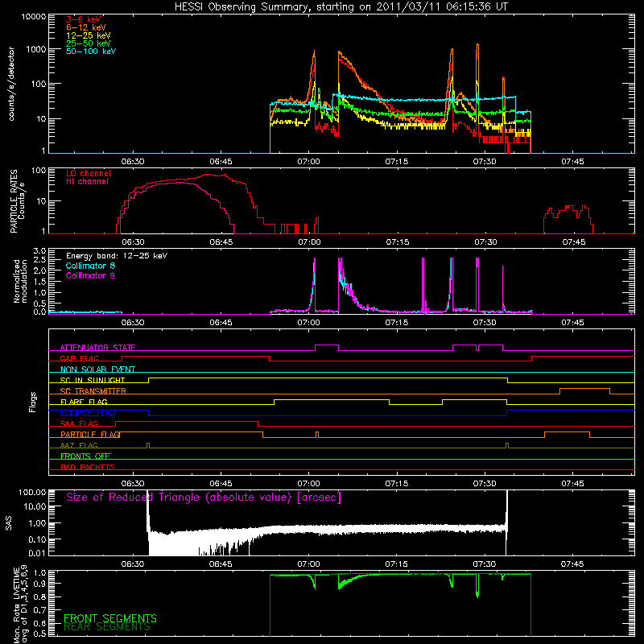Click the 'ATTENUATOR STATE' flag label
Viewport: 644px width, 644px height.
click(97, 348)
